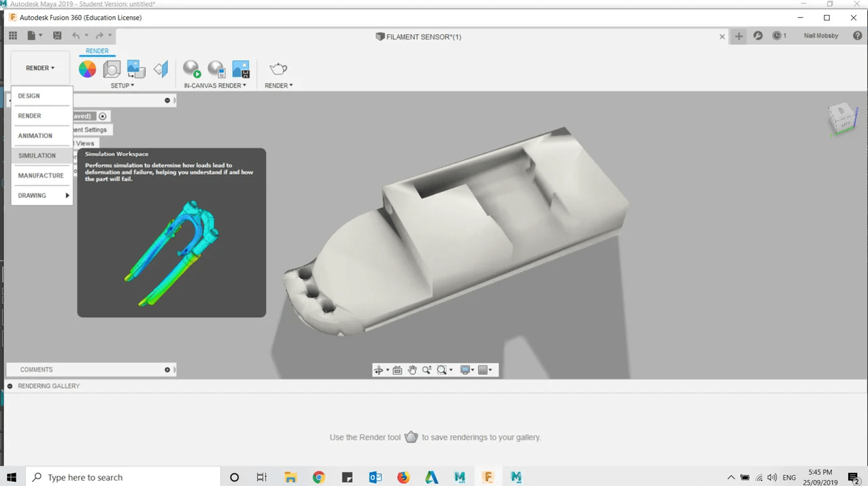Open Niall Mobsby account menu
Image resolution: width=868 pixels, height=486 pixels.
click(x=821, y=36)
